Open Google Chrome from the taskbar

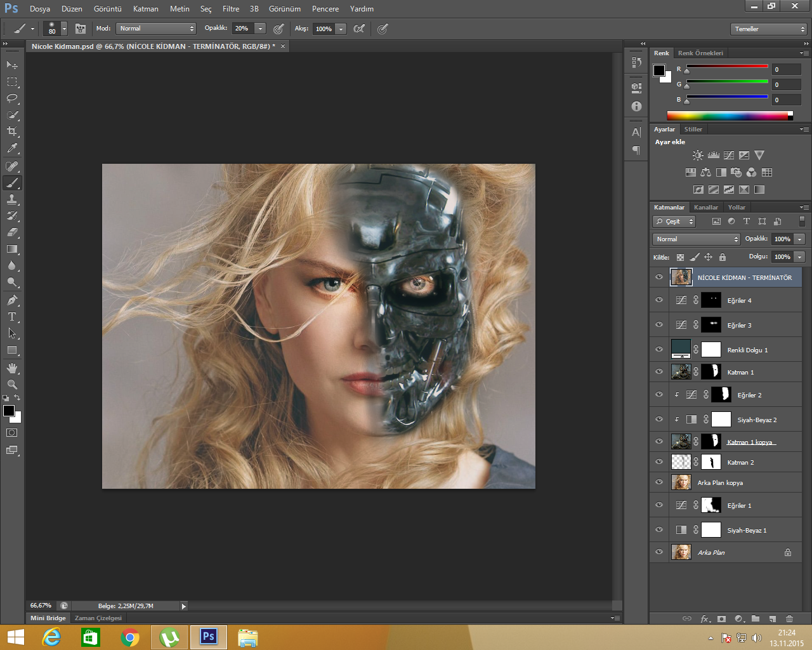click(x=130, y=637)
